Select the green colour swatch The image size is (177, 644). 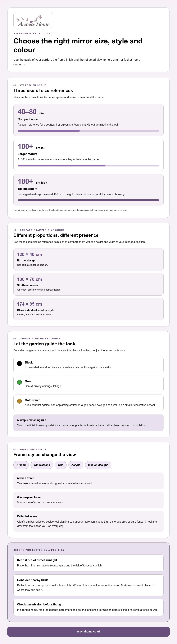pos(19,382)
